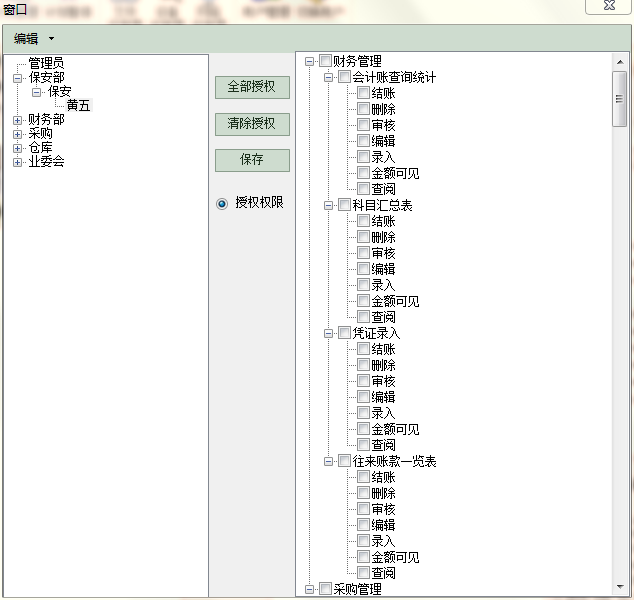Check 查阅 under 会计账查询统计
The image size is (634, 600).
click(x=363, y=188)
